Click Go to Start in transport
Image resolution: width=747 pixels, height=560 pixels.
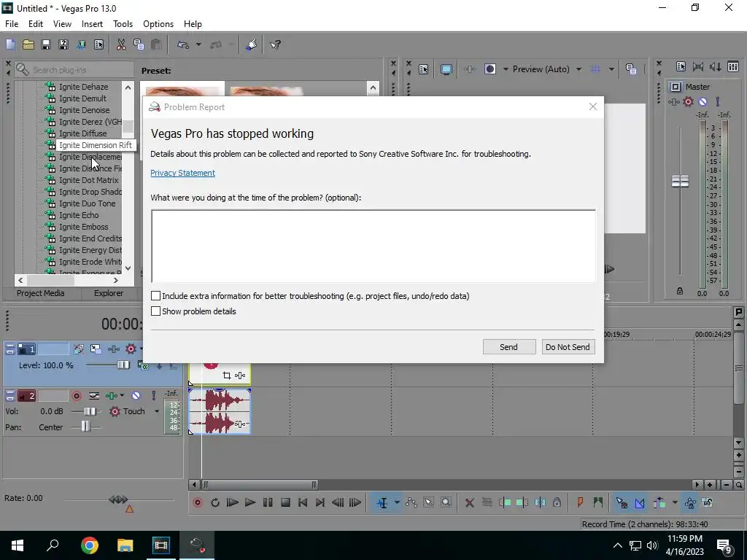303,502
